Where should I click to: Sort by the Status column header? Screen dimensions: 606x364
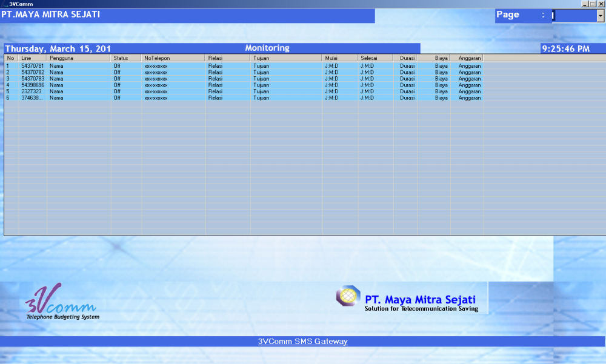click(125, 58)
